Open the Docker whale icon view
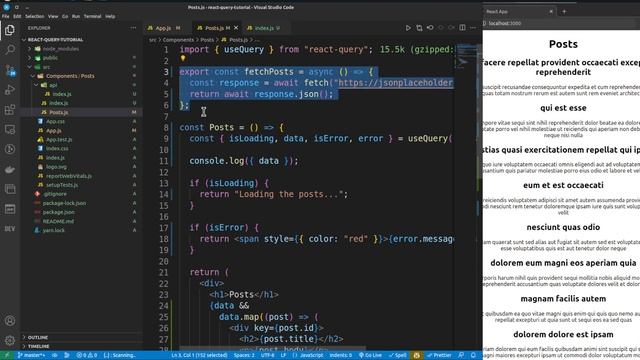The width and height of the screenshot is (640, 360). click(10, 169)
